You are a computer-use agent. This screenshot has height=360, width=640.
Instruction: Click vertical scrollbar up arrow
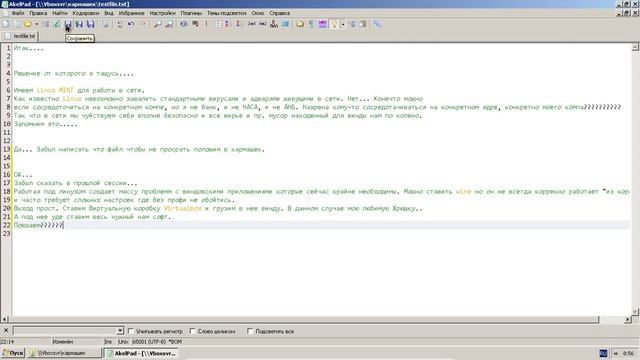click(x=636, y=47)
